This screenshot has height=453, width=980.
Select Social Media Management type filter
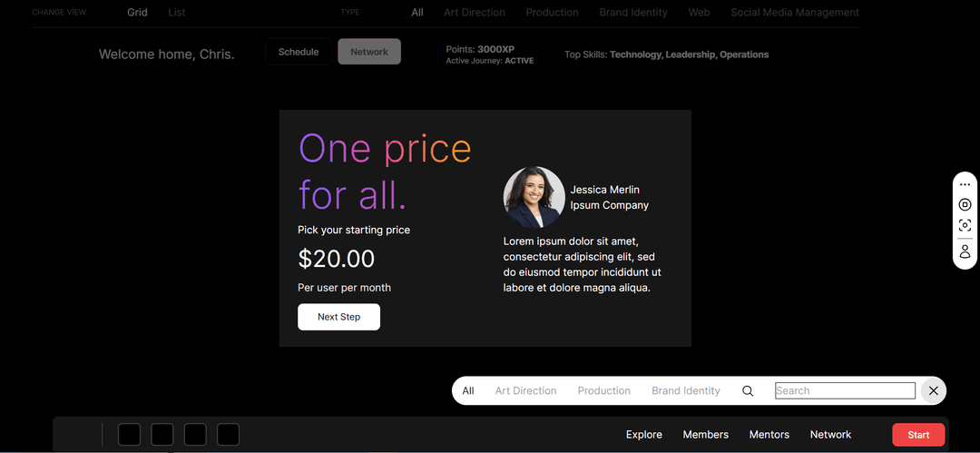[795, 13]
